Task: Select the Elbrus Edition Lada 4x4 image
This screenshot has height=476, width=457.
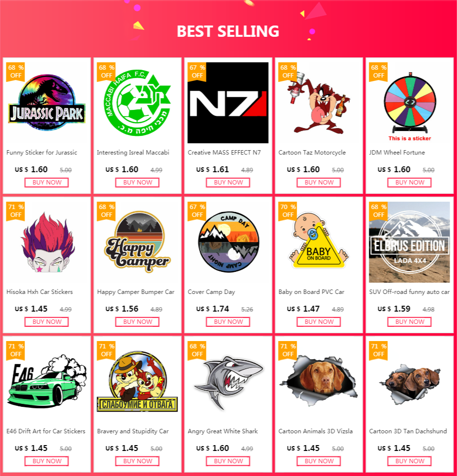Action: coord(409,242)
